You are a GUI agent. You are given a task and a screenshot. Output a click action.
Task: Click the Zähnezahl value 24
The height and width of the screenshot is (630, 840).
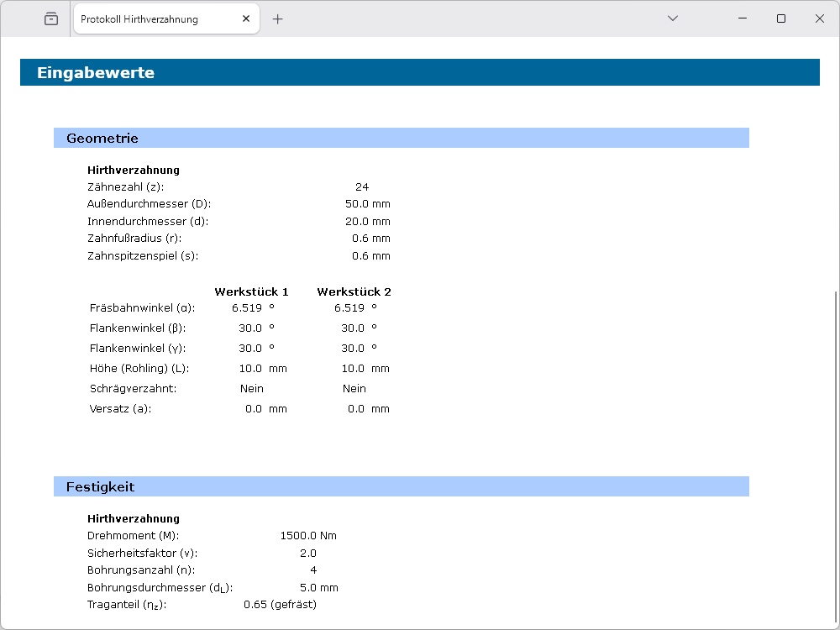(362, 186)
